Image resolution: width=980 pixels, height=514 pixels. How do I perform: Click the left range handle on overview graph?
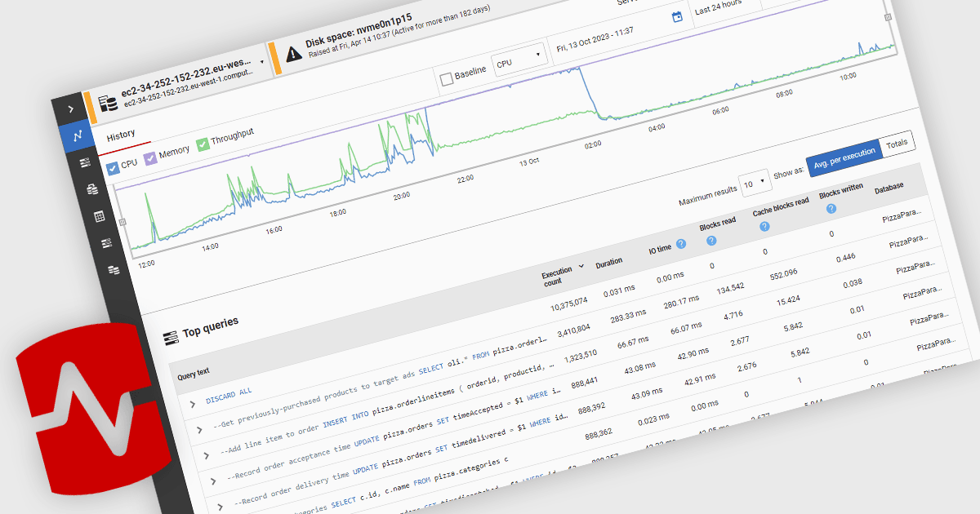coord(122,222)
